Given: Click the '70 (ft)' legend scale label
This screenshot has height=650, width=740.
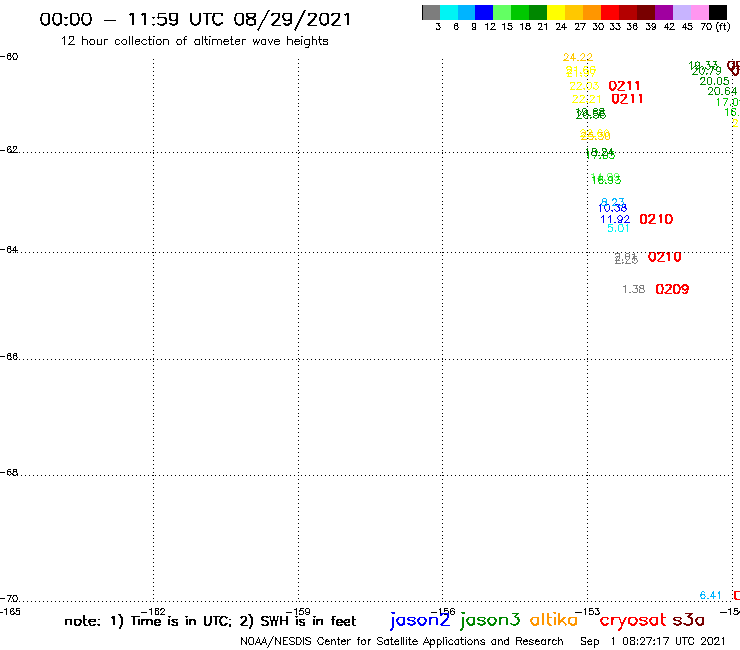Looking at the screenshot, I should click(715, 27).
